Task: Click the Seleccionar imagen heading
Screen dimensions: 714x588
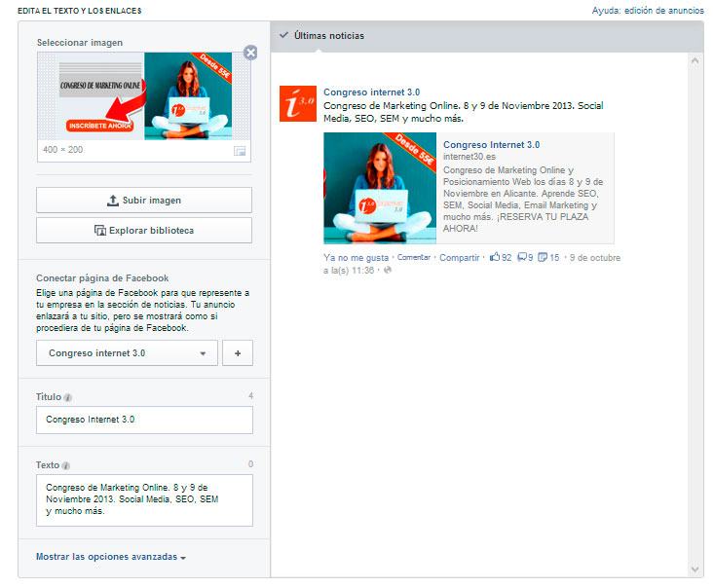Action: pos(80,42)
